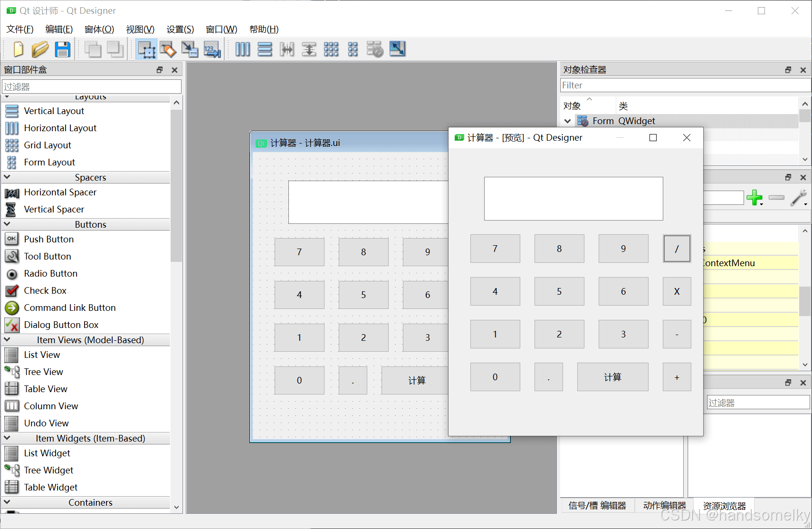Close the 对象检查器 panel

(803, 70)
